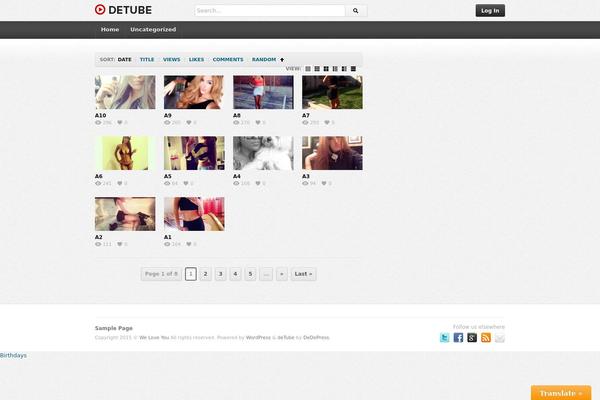The width and height of the screenshot is (600, 400).
Task: Select the first view layout icon after 'View:'
Action: tap(308, 69)
